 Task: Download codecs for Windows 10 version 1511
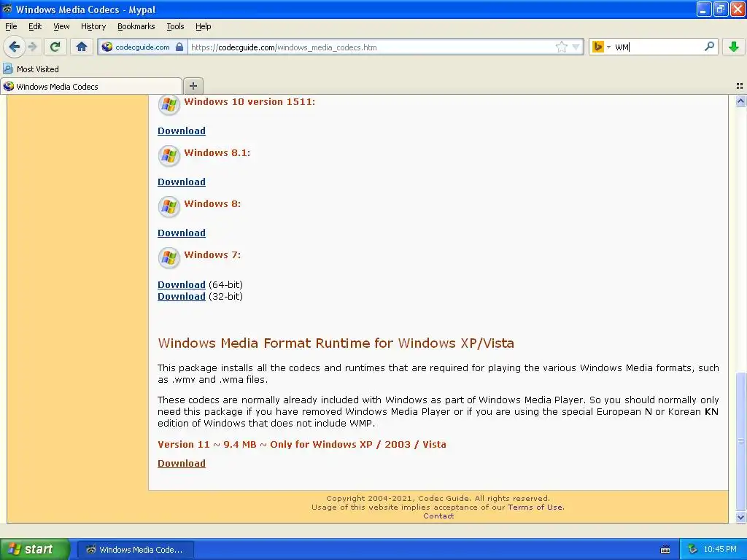(182, 131)
